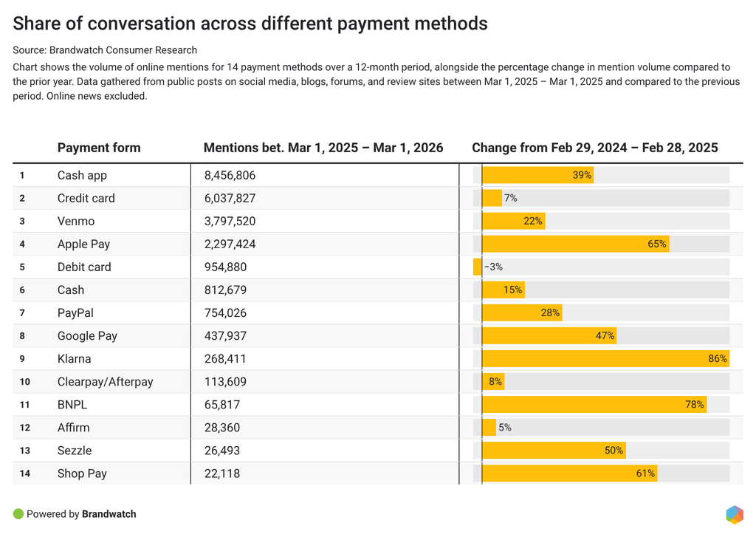Click the Payment form column header
The height and width of the screenshot is (537, 756).
[x=99, y=148]
